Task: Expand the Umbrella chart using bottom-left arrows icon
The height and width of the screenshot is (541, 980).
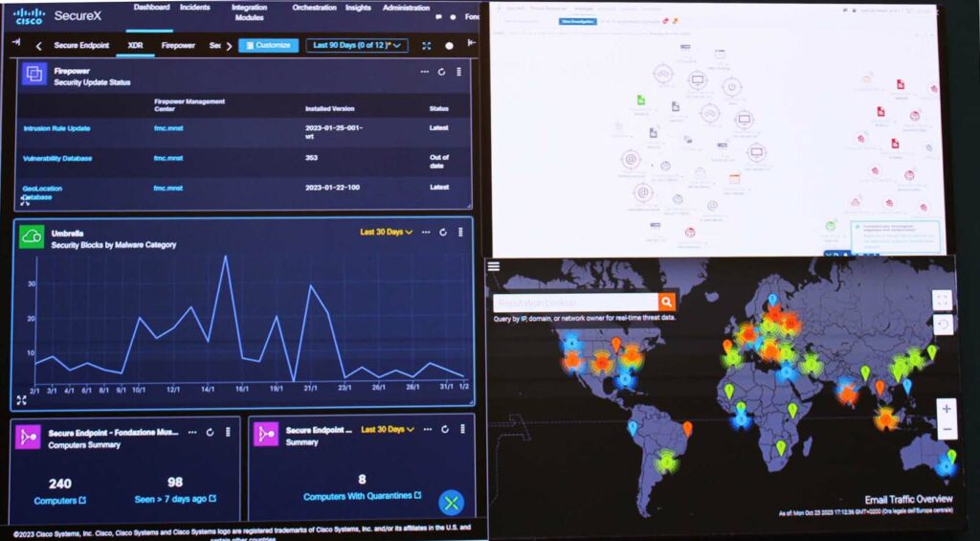Action: (x=21, y=400)
